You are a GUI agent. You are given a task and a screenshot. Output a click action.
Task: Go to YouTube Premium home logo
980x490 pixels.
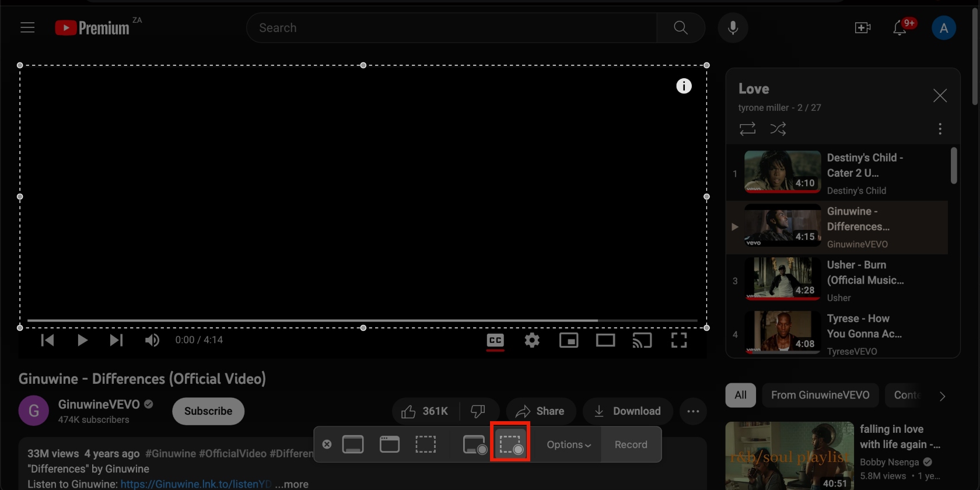92,27
